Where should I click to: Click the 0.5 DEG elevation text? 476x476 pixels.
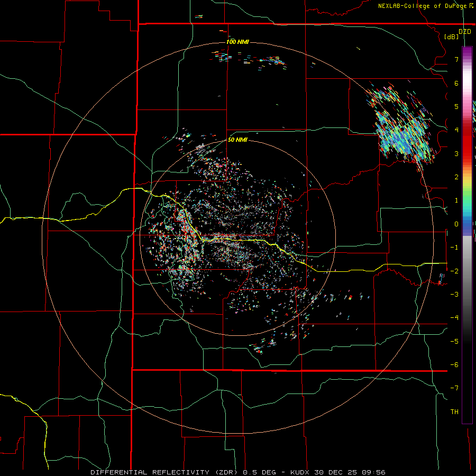click(259, 472)
